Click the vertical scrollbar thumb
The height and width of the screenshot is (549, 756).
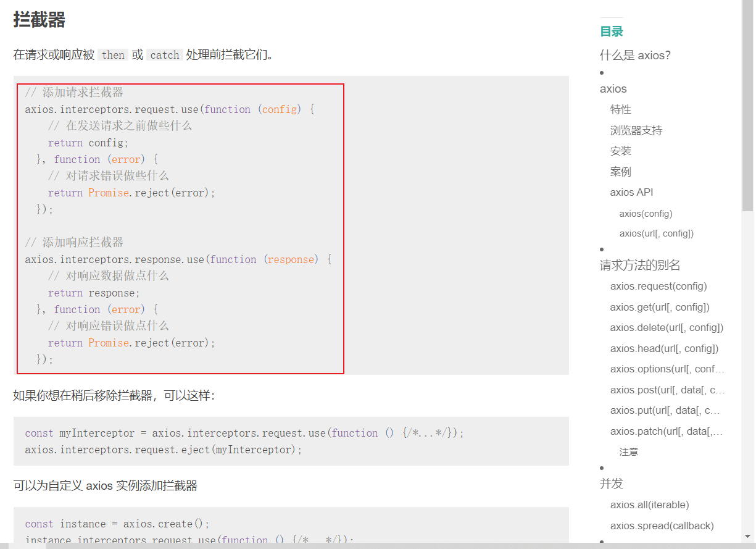coord(747,106)
